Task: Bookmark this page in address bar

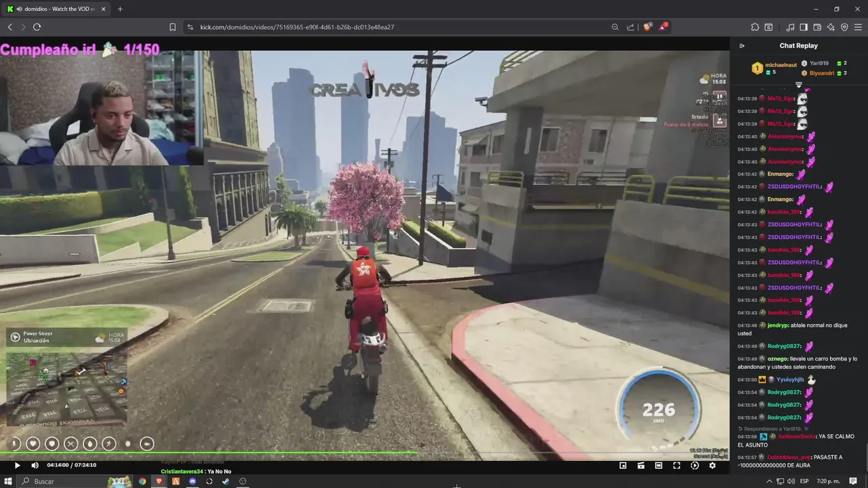Action: [x=172, y=27]
